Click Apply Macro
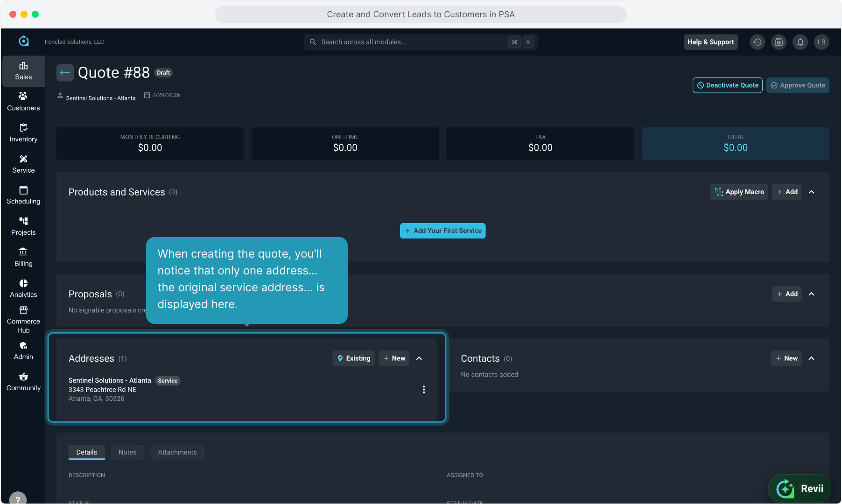Image resolution: width=842 pixels, height=504 pixels. [x=739, y=192]
